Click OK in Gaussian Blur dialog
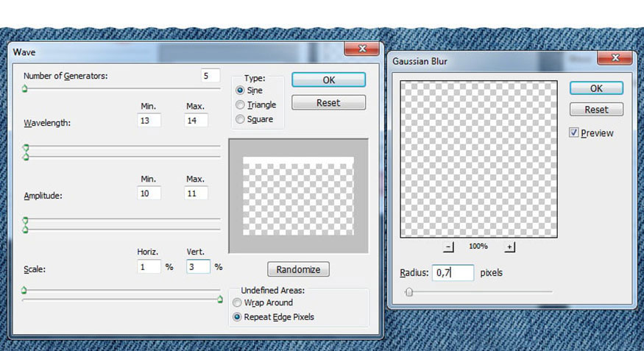 click(596, 88)
